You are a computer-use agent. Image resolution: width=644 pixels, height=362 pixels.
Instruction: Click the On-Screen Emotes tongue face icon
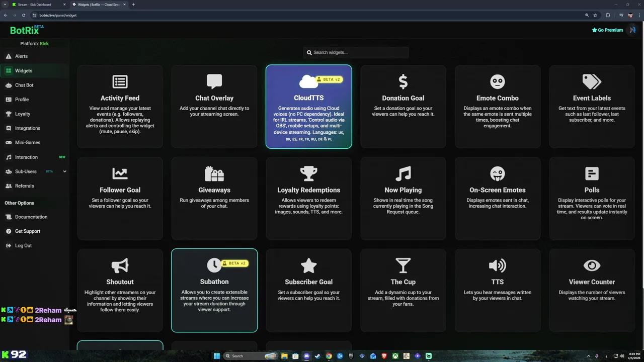[x=498, y=173]
